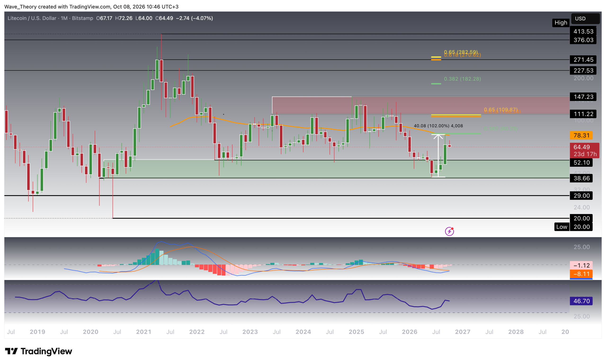Click the 376.03 price label
606x364 pixels.
click(583, 40)
